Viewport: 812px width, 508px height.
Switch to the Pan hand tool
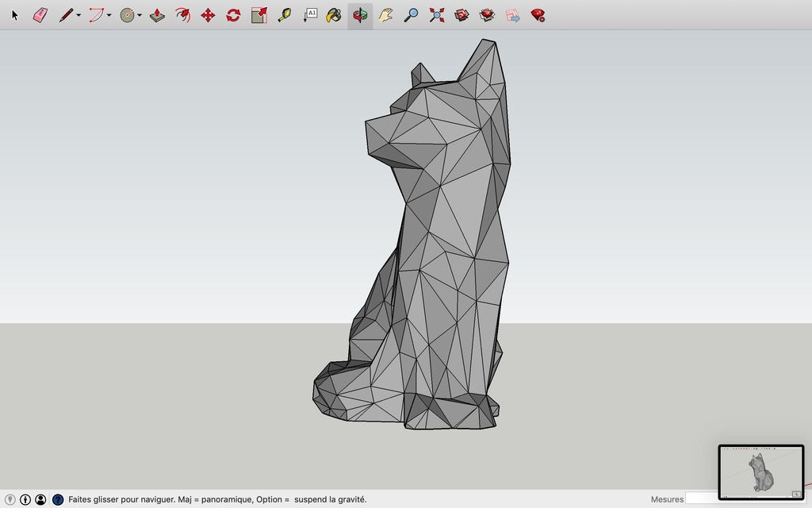385,13
